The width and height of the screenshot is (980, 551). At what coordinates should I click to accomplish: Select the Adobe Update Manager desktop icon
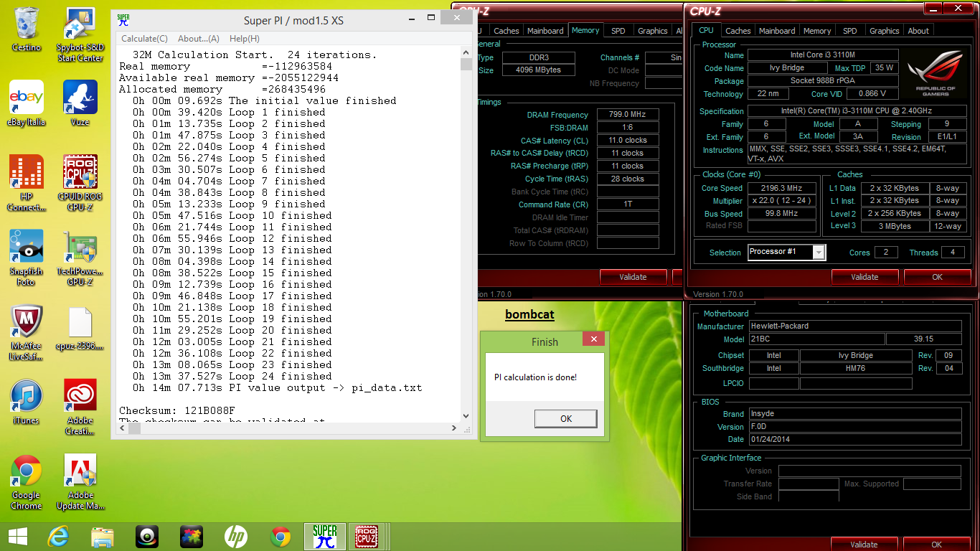point(80,482)
